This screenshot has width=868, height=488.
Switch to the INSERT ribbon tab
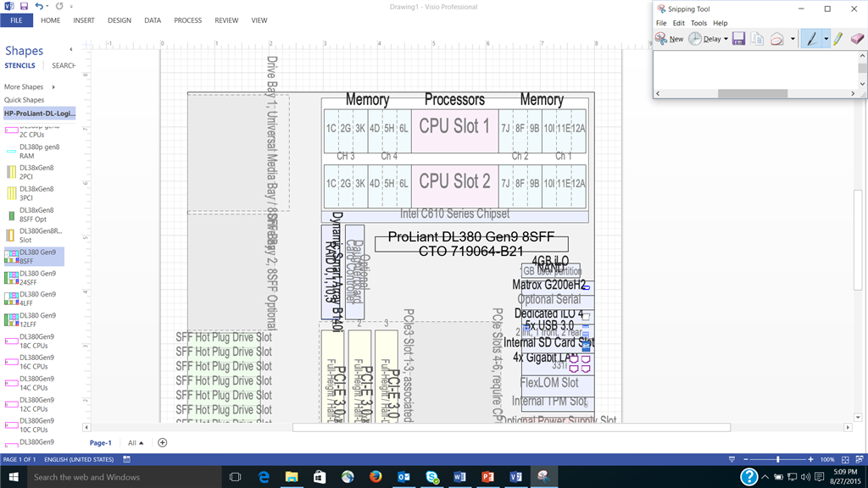tap(84, 20)
